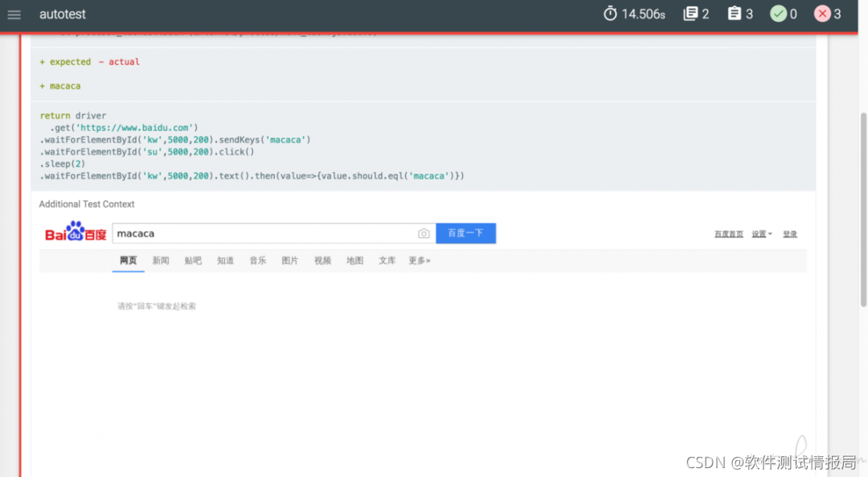The image size is (868, 477).
Task: Click the camera image-search icon
Action: (424, 234)
